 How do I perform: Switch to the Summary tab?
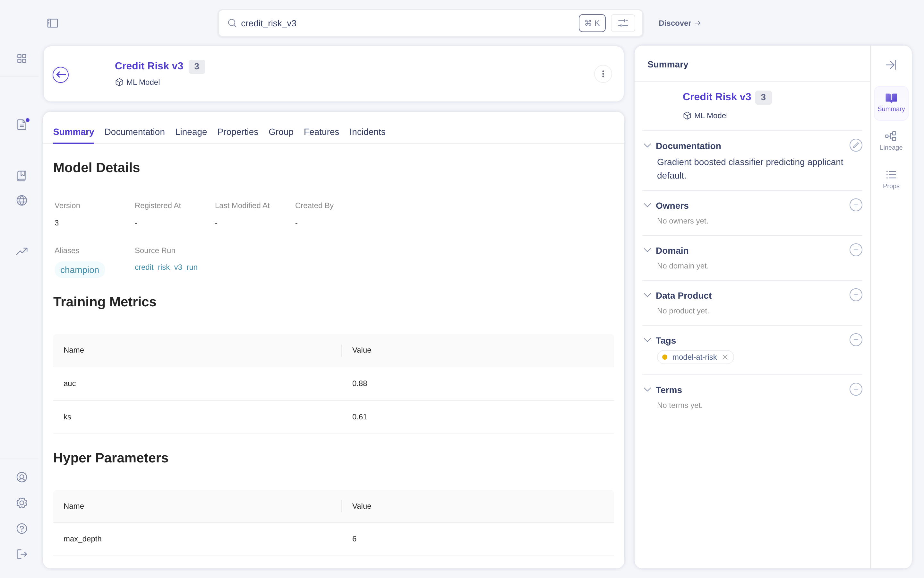click(74, 132)
